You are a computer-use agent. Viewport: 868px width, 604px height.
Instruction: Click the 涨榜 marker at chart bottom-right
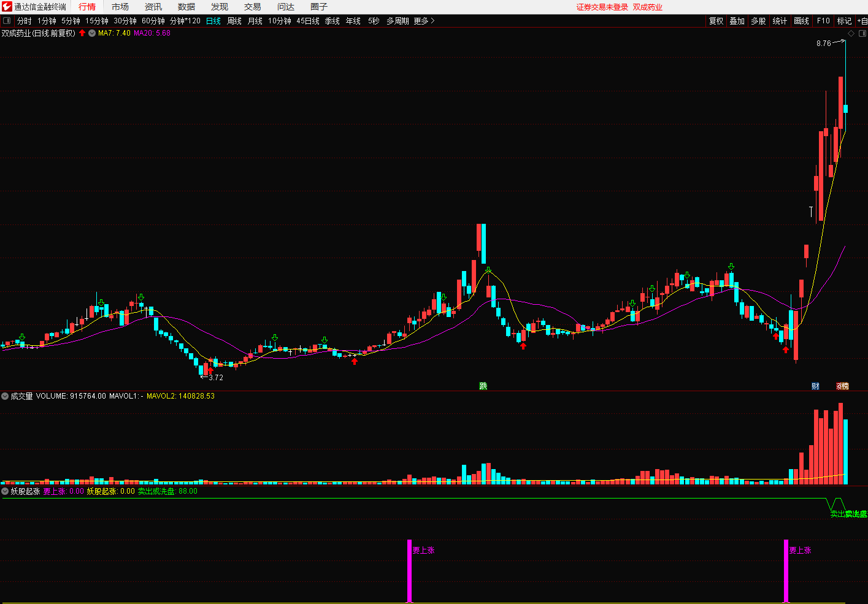(843, 386)
